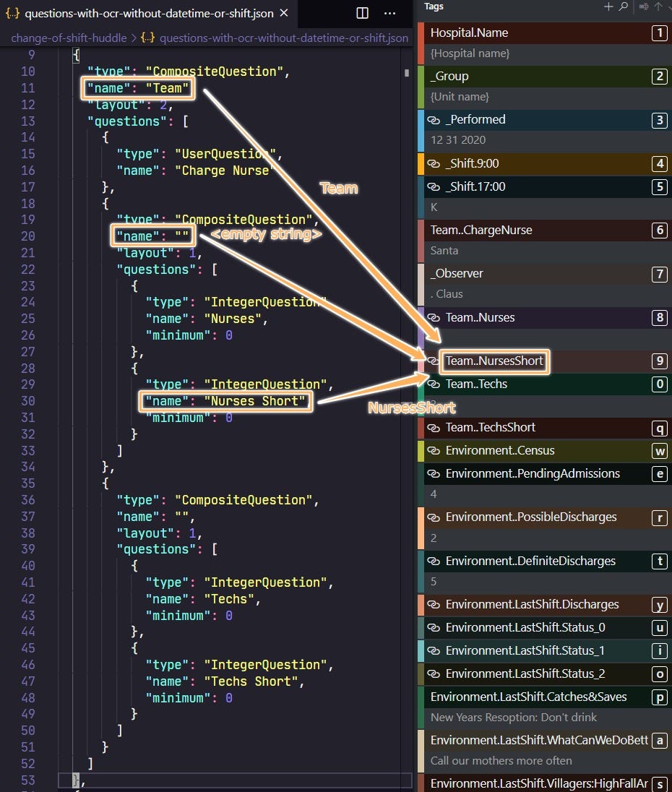Click the split editor right icon

click(363, 13)
